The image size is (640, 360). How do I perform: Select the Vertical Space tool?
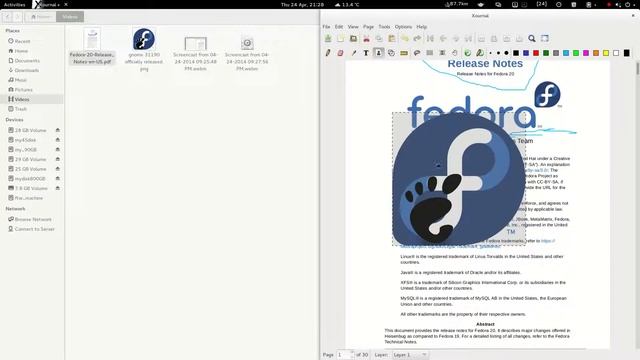click(442, 53)
